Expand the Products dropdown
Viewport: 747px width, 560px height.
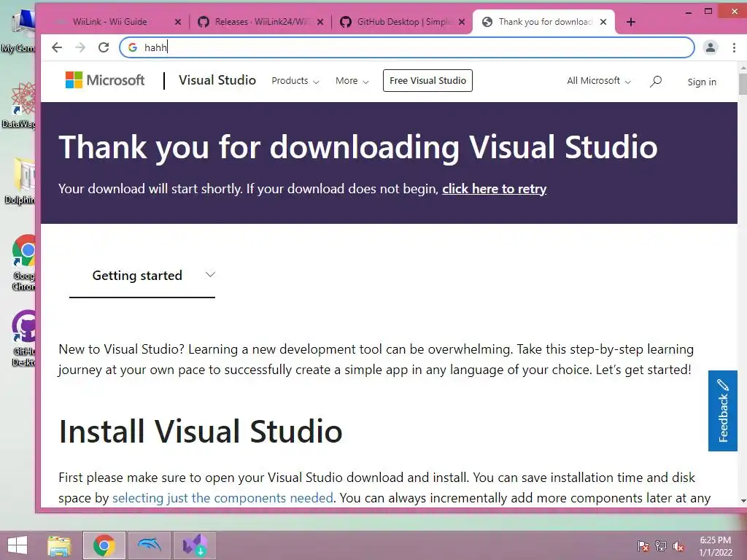(295, 80)
